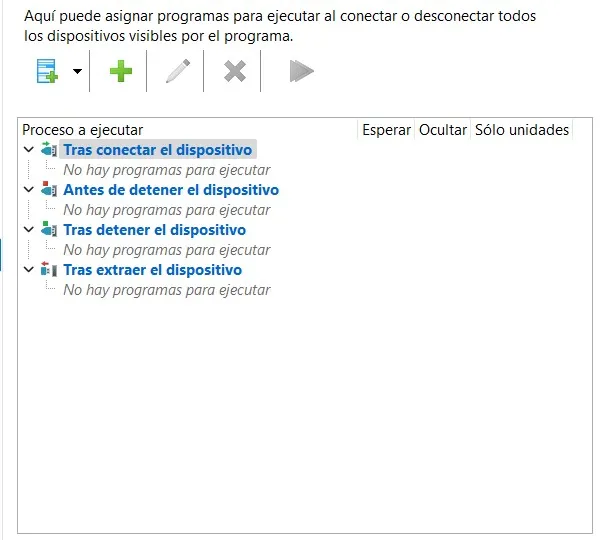Click the gray play run icon
The height and width of the screenshot is (540, 600).
click(302, 71)
